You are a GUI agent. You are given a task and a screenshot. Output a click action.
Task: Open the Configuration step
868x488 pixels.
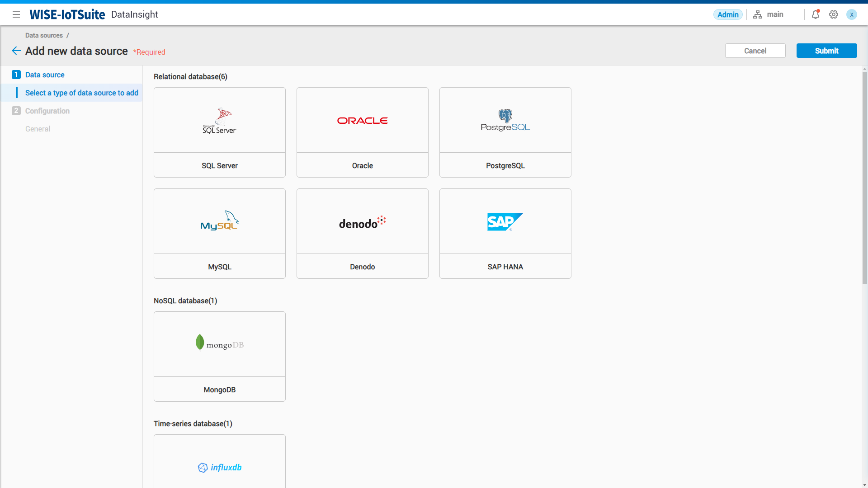tap(47, 111)
